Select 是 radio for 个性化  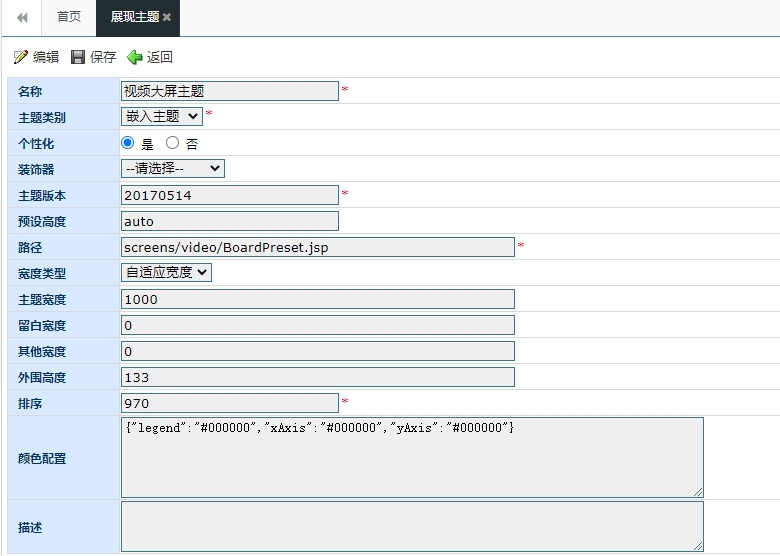point(128,143)
